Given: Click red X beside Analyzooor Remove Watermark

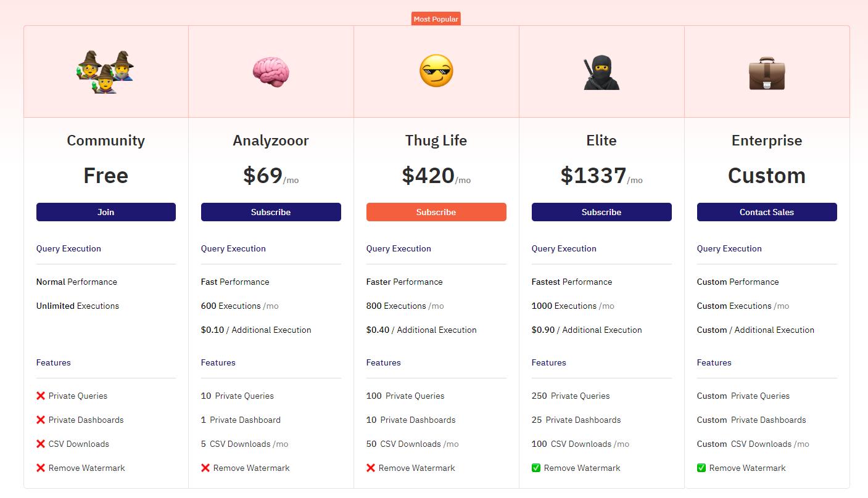Looking at the screenshot, I should tap(205, 468).
